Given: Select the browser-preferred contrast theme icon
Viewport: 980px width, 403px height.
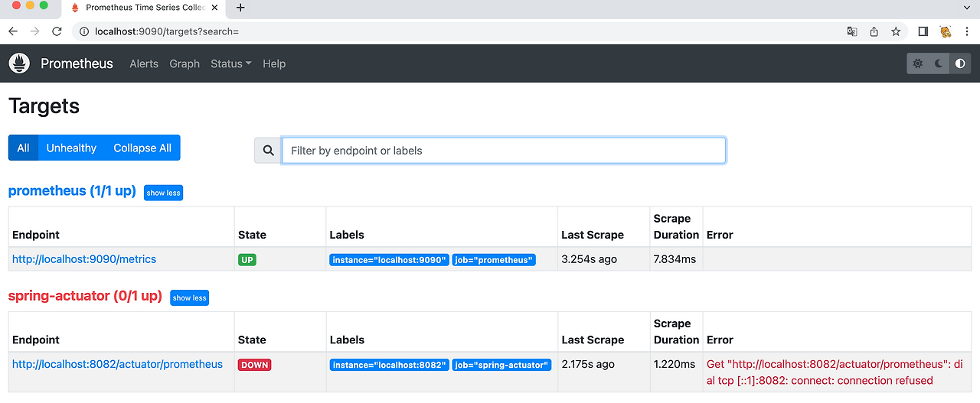Looking at the screenshot, I should pyautogui.click(x=960, y=63).
